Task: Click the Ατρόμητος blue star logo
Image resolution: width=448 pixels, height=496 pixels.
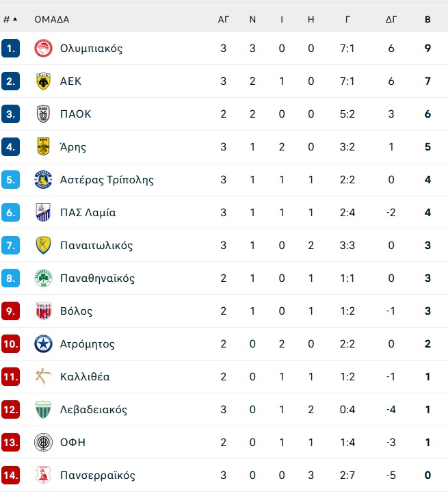Action: click(43, 344)
